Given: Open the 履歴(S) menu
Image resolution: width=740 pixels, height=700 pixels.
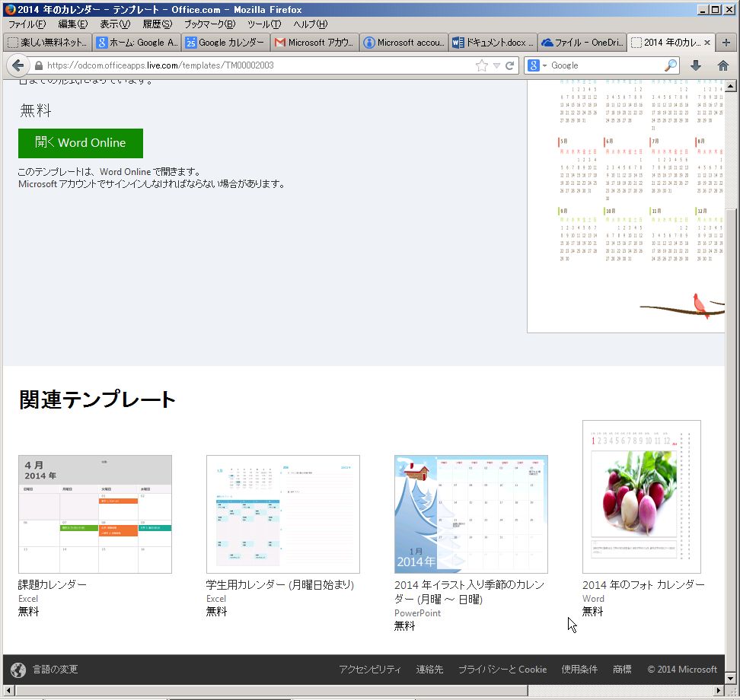Looking at the screenshot, I should pos(157,24).
